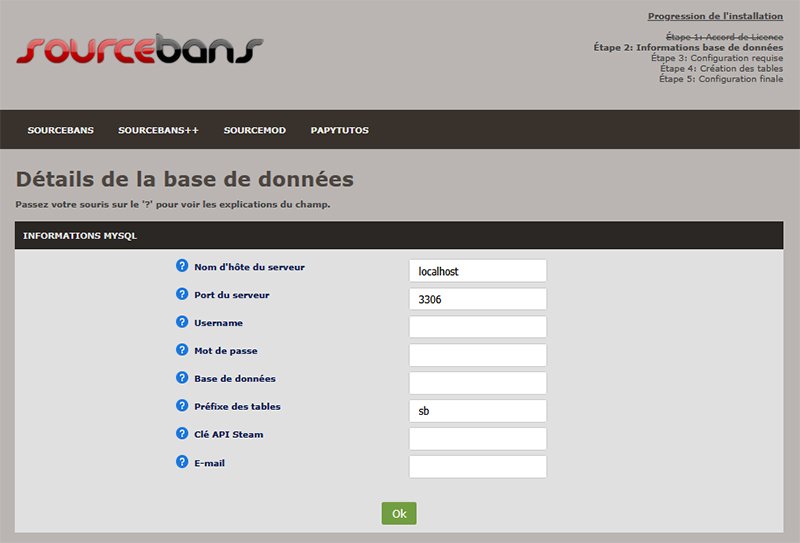Click the question mark icon beside E-mail

pyautogui.click(x=182, y=462)
